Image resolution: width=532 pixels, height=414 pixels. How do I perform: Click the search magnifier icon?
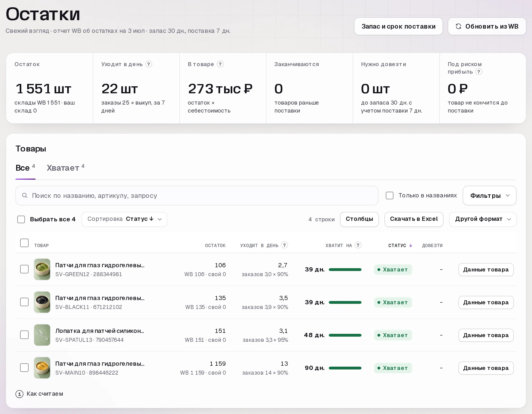tap(25, 196)
